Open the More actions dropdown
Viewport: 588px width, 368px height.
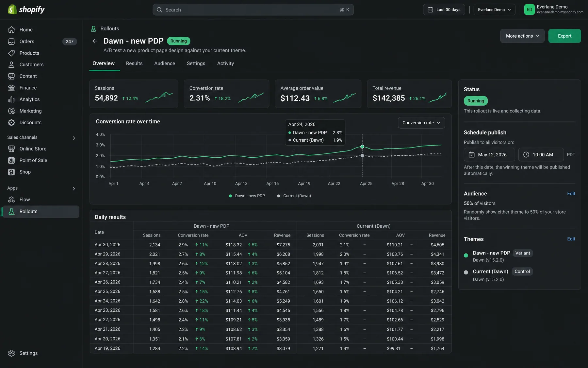522,36
